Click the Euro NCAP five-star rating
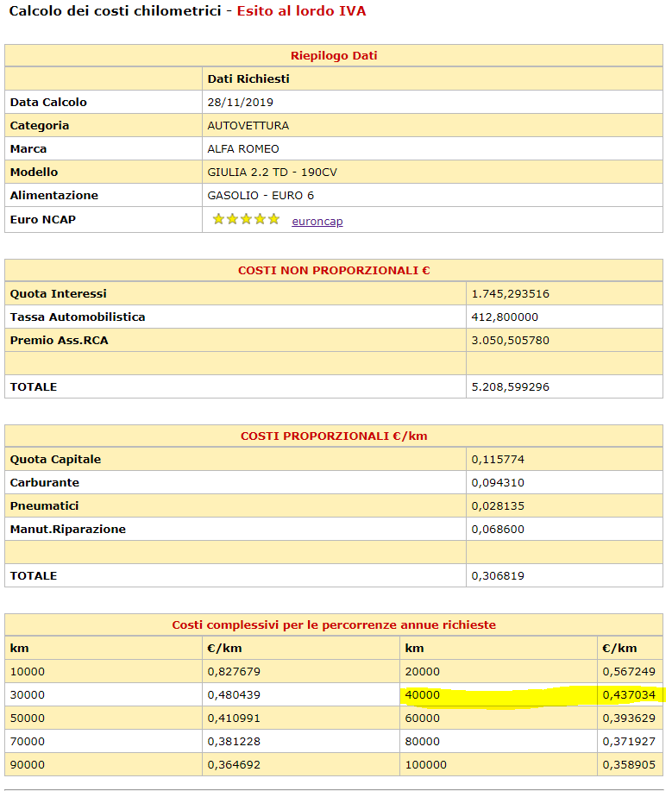This screenshot has width=672, height=797. click(246, 219)
